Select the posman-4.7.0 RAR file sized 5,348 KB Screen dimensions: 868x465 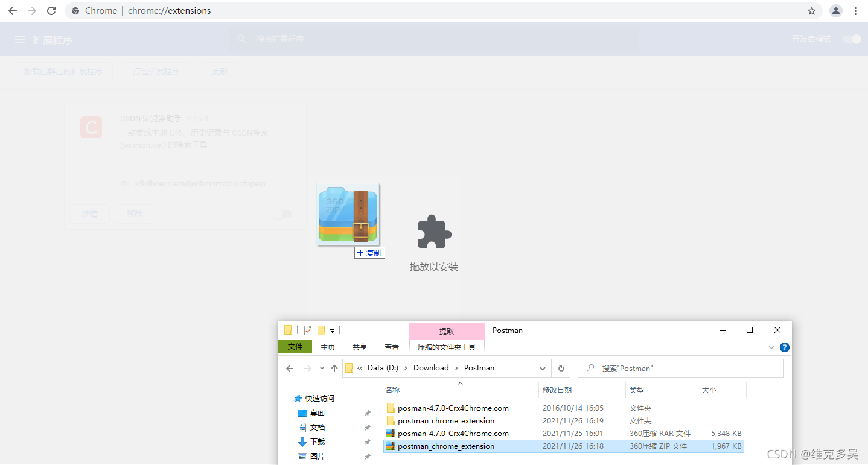[x=563, y=434]
